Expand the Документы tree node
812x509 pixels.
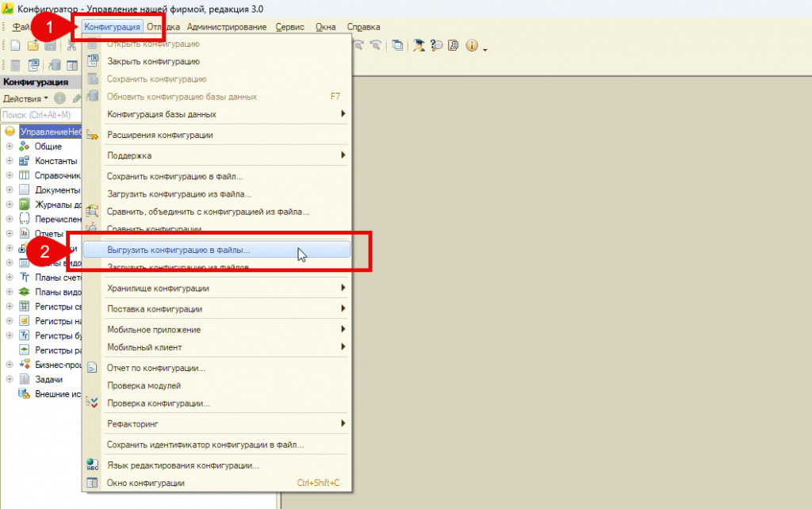click(10, 190)
